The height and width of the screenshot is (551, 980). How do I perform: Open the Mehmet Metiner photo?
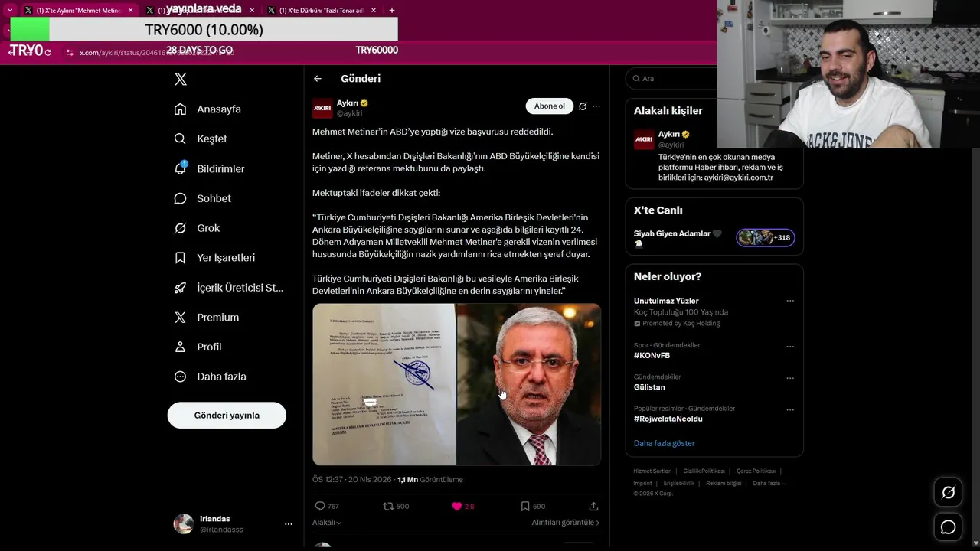[x=529, y=384]
